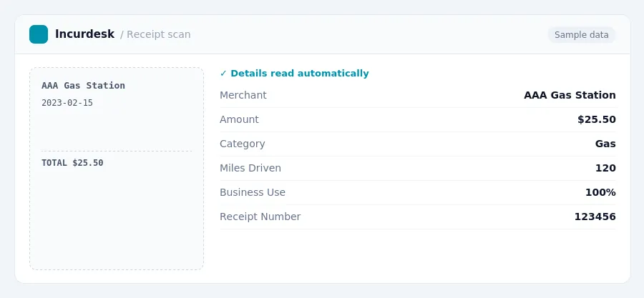This screenshot has height=298, width=644.
Task: Select the Business Use label
Action: coord(252,192)
